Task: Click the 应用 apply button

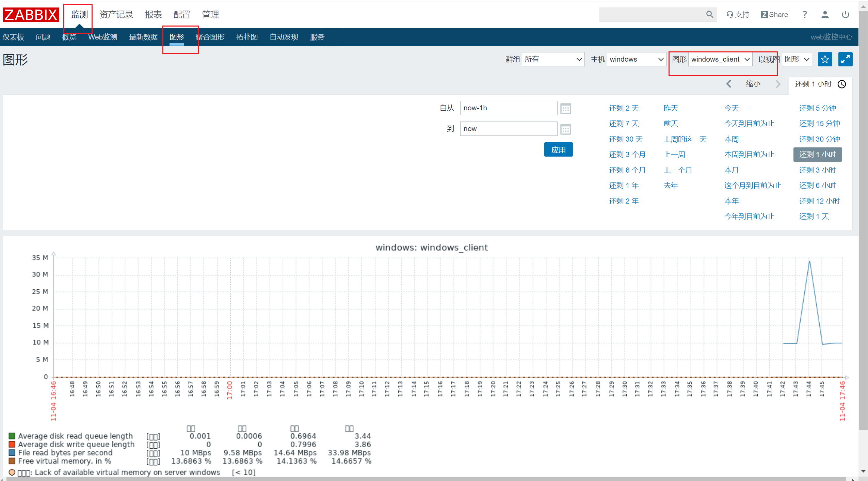Action: tap(558, 150)
